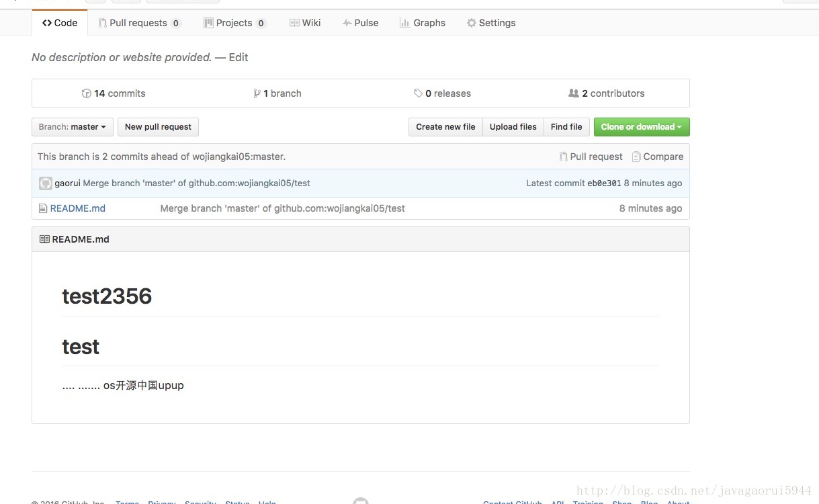
Task: Click the test heading in README
Action: (81, 347)
